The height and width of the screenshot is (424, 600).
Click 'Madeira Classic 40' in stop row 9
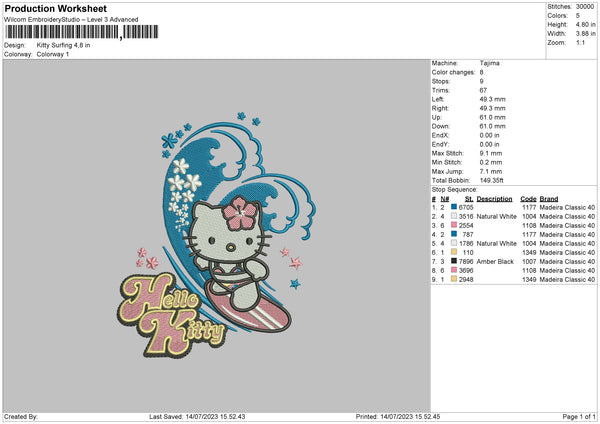click(x=567, y=279)
